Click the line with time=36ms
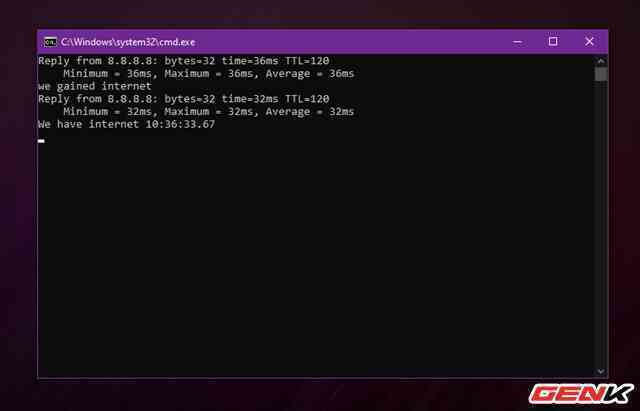This screenshot has height=411, width=640. pos(184,61)
